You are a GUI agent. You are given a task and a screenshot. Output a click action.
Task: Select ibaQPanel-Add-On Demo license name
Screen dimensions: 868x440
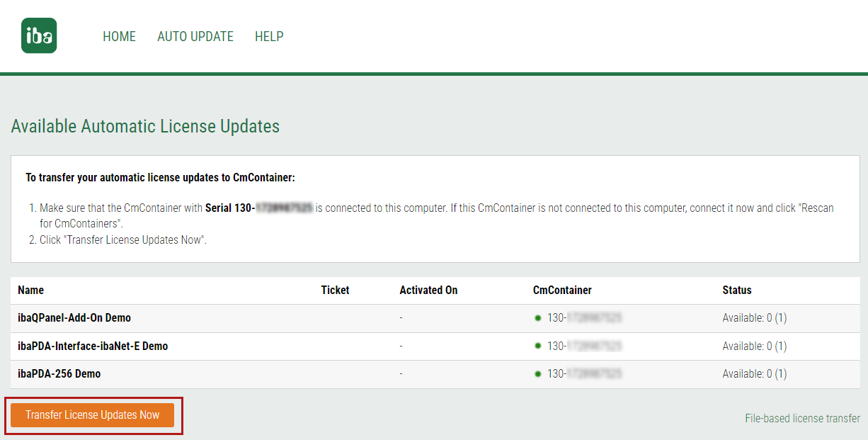tap(74, 318)
